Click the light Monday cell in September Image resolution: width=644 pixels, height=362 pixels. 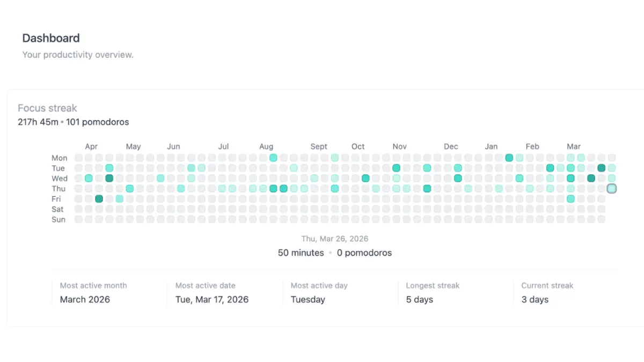click(x=335, y=158)
